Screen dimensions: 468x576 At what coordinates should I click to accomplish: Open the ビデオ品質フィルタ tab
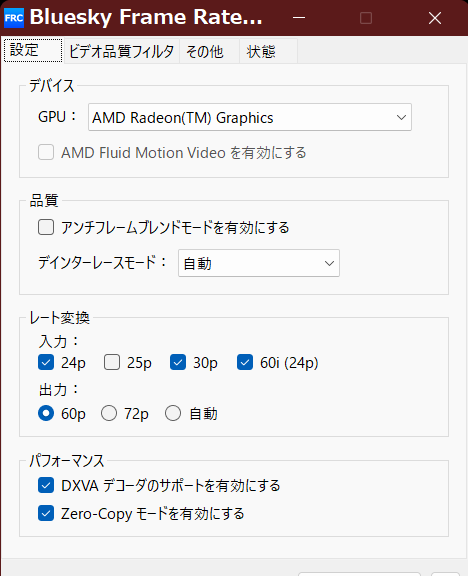[x=121, y=51]
